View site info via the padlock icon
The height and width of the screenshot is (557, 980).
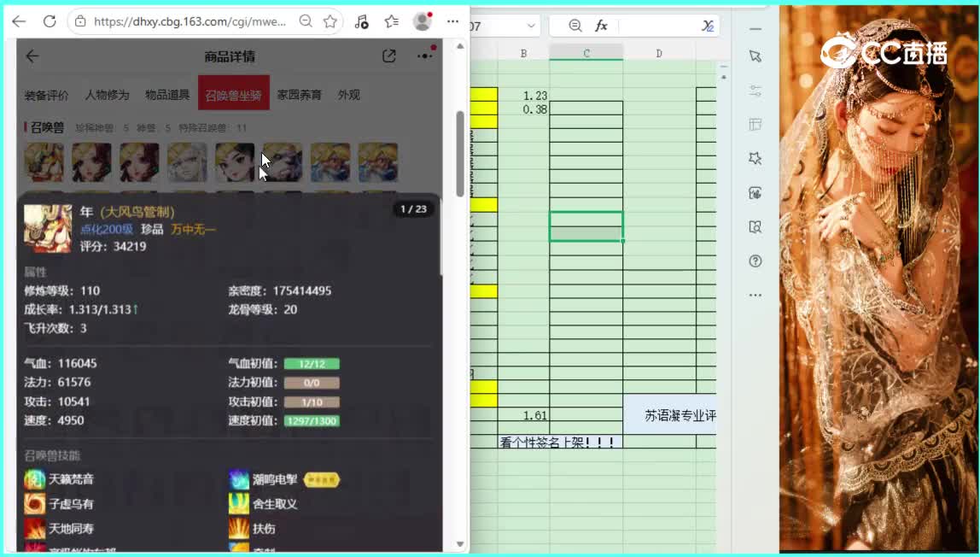pyautogui.click(x=80, y=22)
